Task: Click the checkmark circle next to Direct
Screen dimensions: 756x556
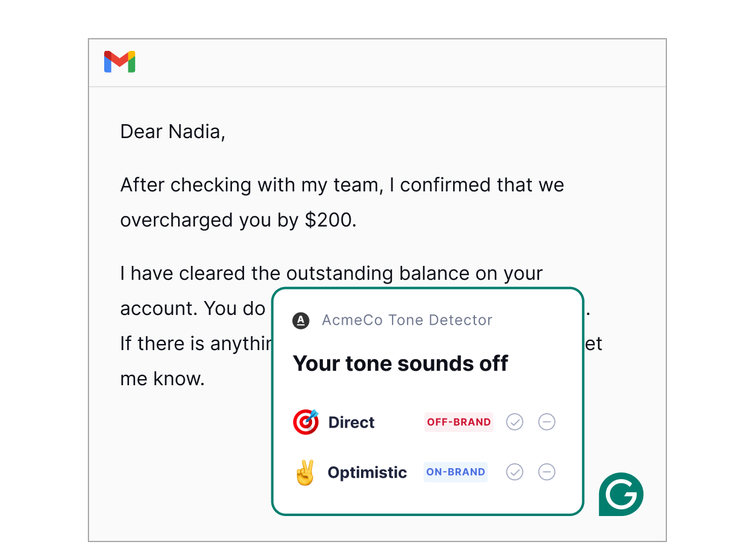Action: click(514, 422)
